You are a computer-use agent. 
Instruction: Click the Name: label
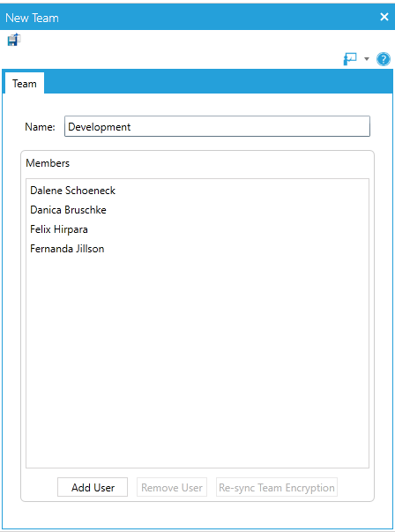[x=40, y=127]
